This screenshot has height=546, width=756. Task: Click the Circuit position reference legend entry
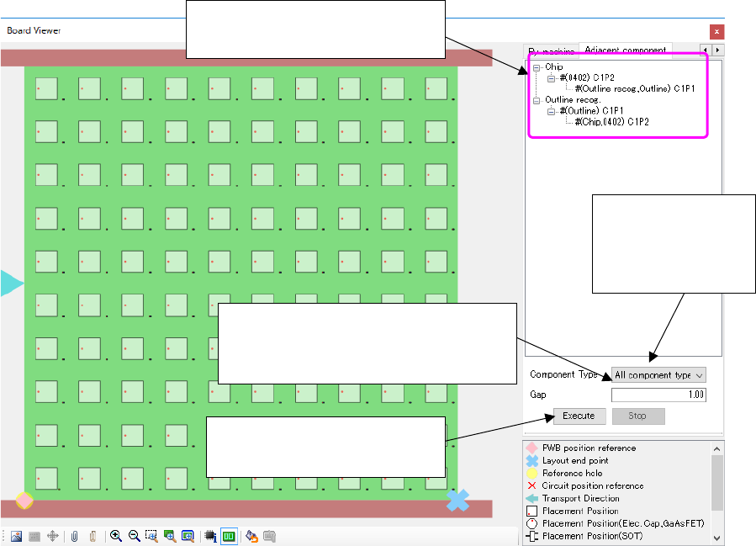(585, 485)
